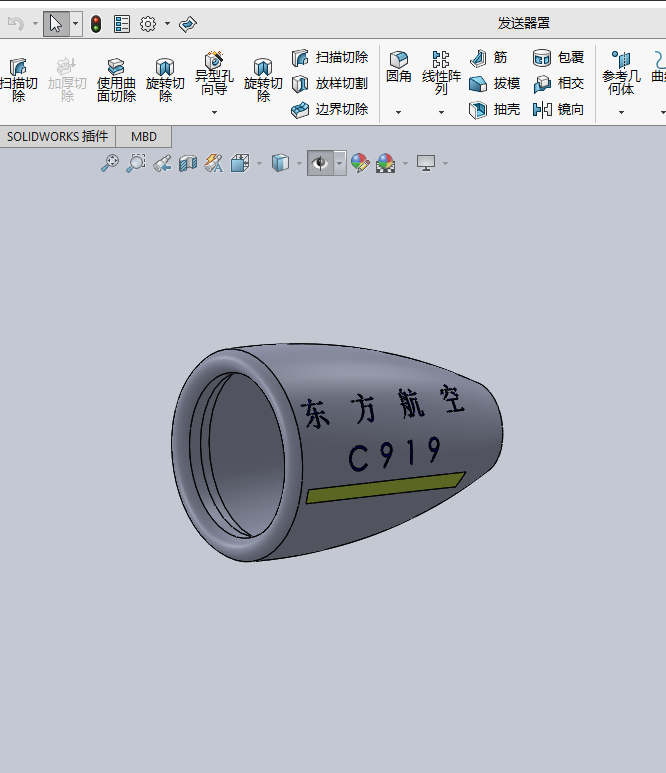Screen dimensions: 666x773
Task: Select the 相交 intersect tool
Action: pyautogui.click(x=559, y=83)
